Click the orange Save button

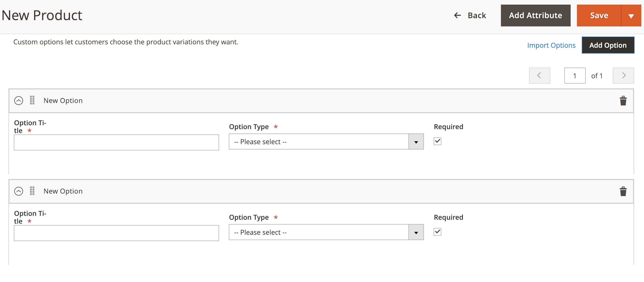pyautogui.click(x=599, y=16)
